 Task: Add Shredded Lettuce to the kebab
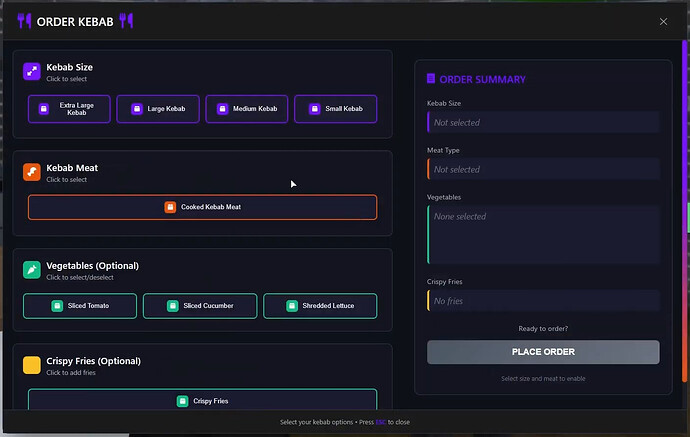point(320,305)
